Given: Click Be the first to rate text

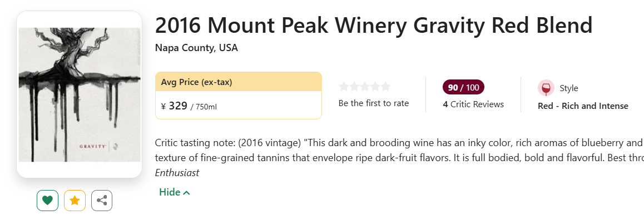Looking at the screenshot, I should pos(374,103).
